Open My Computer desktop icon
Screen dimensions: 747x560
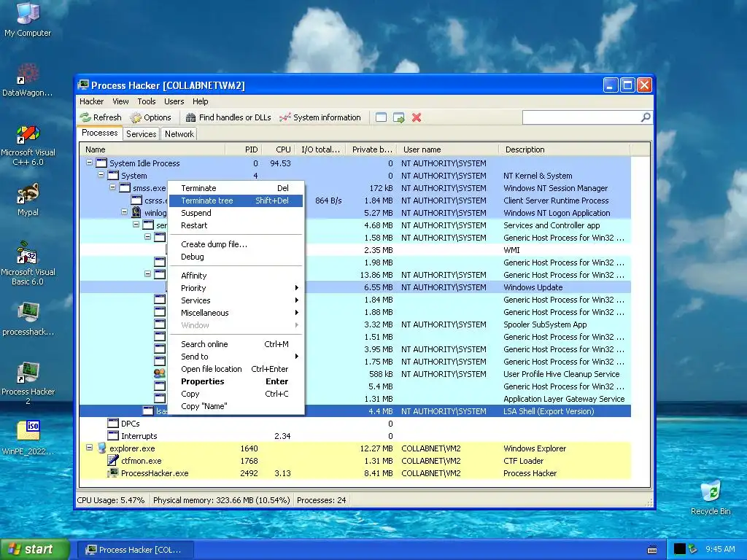tap(28, 19)
